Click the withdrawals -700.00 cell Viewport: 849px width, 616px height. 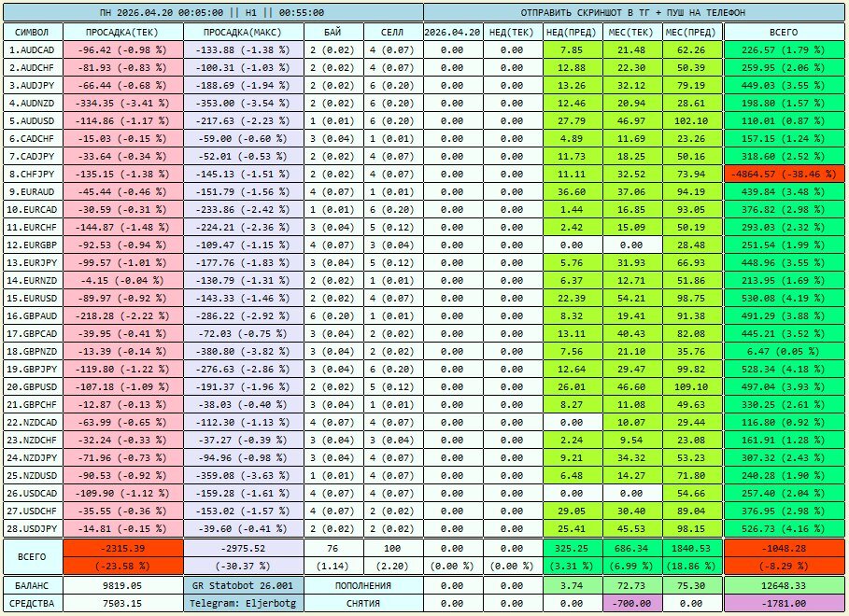click(x=631, y=603)
